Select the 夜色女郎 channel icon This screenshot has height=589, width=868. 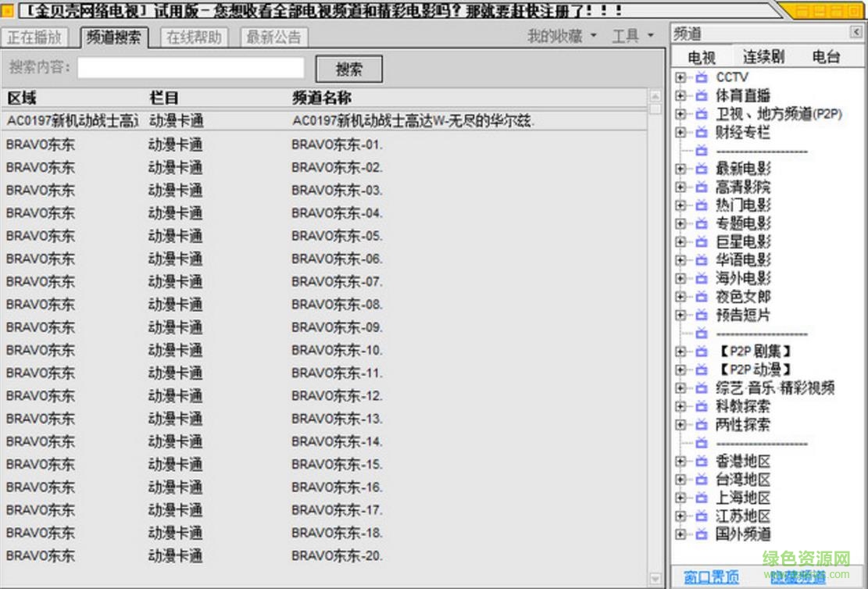pos(701,297)
